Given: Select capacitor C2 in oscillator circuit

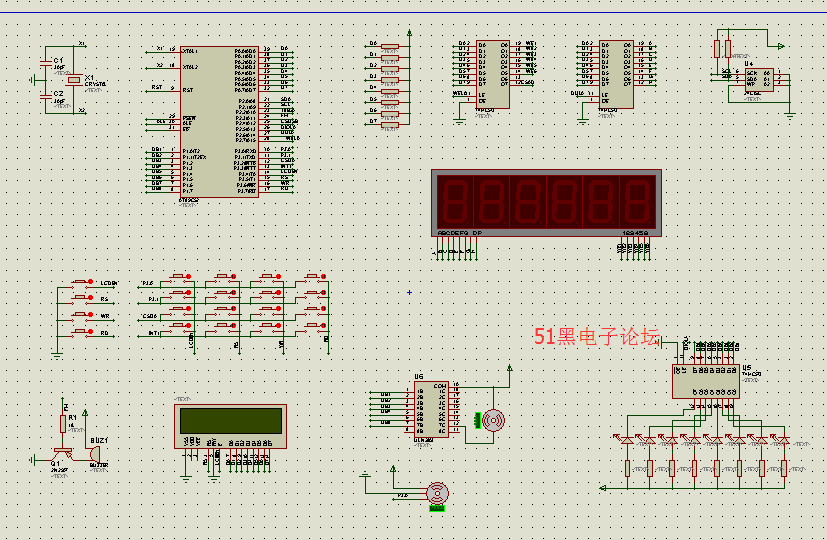Looking at the screenshot, I should pos(46,97).
